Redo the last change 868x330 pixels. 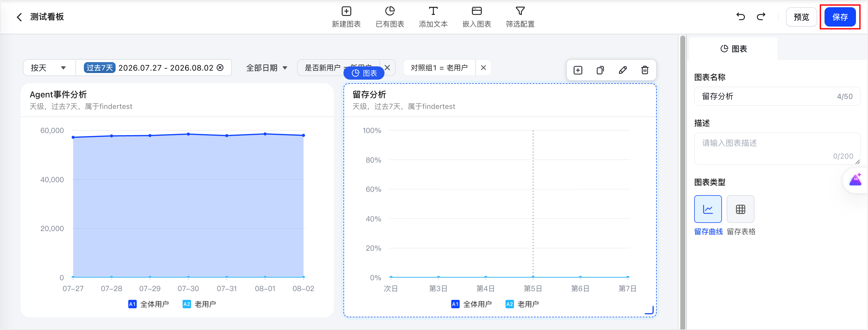[761, 17]
